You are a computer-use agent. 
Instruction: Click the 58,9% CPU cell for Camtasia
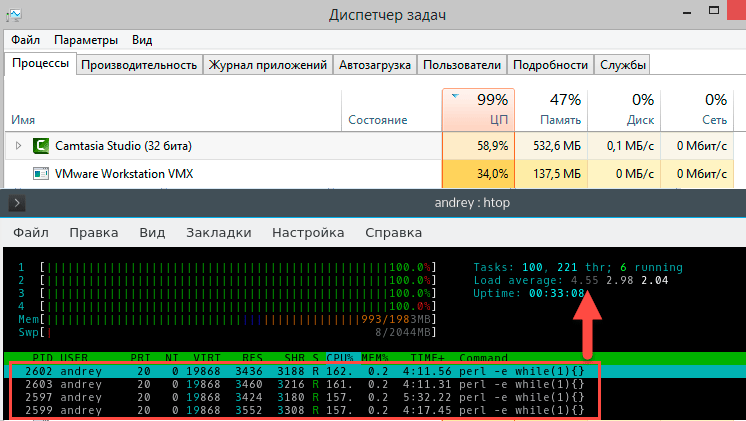click(x=479, y=146)
